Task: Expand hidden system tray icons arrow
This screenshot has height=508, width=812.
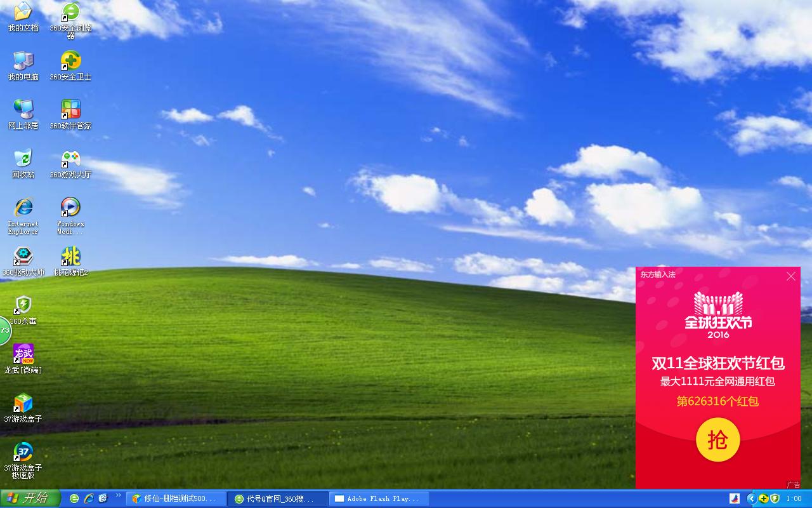Action: 751,499
